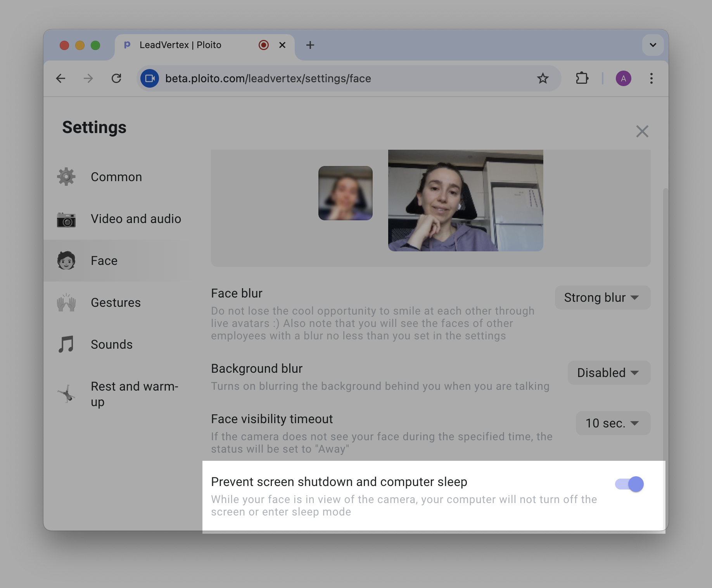712x588 pixels.
Task: Go forward in browser history
Action: tap(88, 78)
